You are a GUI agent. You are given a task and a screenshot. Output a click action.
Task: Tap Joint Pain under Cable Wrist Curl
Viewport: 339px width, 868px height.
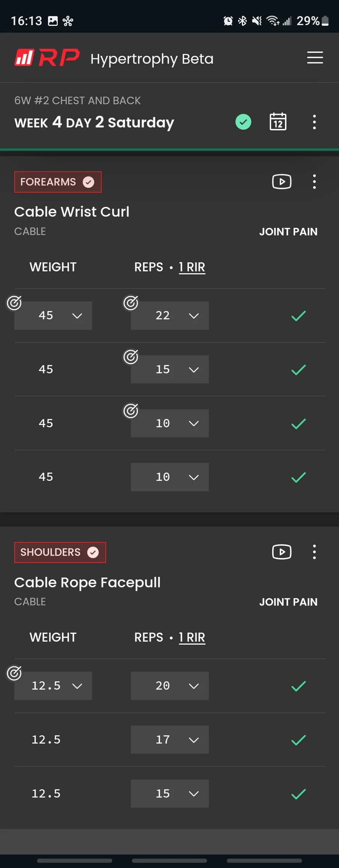pyautogui.click(x=288, y=232)
